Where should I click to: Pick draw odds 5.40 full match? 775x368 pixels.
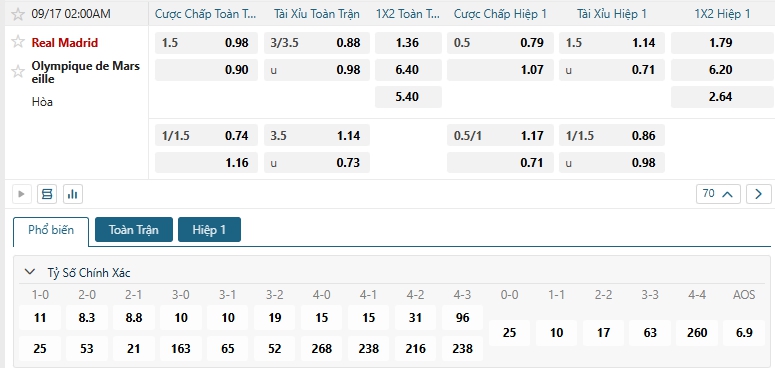[408, 97]
